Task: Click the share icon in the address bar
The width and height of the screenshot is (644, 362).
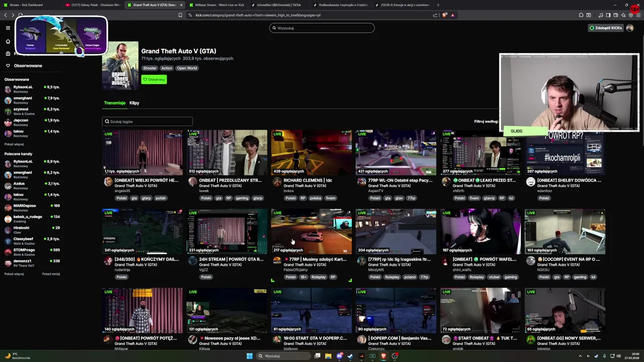Action: coord(435,15)
